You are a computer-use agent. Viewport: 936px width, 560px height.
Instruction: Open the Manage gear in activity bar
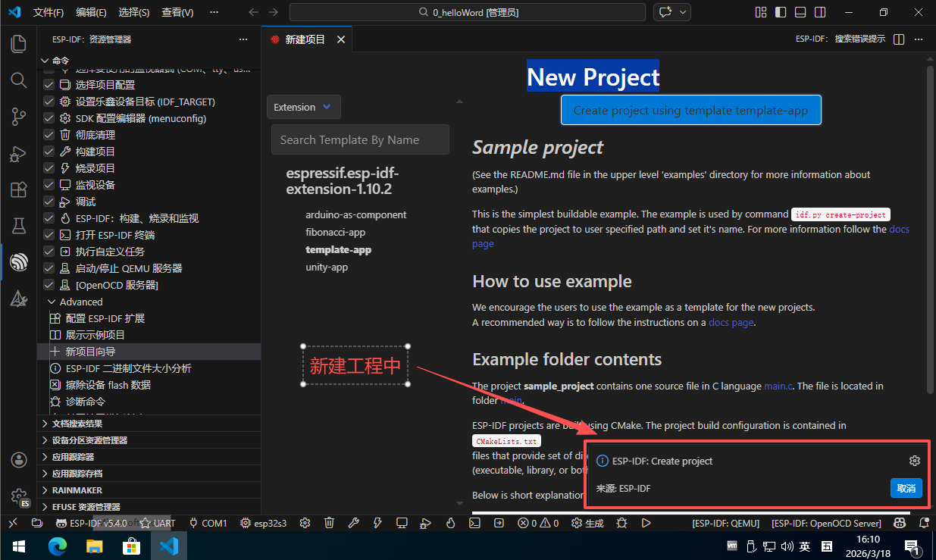pos(18,496)
